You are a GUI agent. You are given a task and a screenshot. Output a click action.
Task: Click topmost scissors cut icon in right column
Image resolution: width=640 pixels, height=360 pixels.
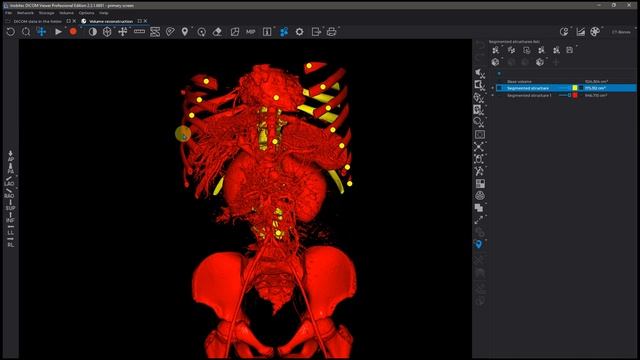(x=480, y=73)
